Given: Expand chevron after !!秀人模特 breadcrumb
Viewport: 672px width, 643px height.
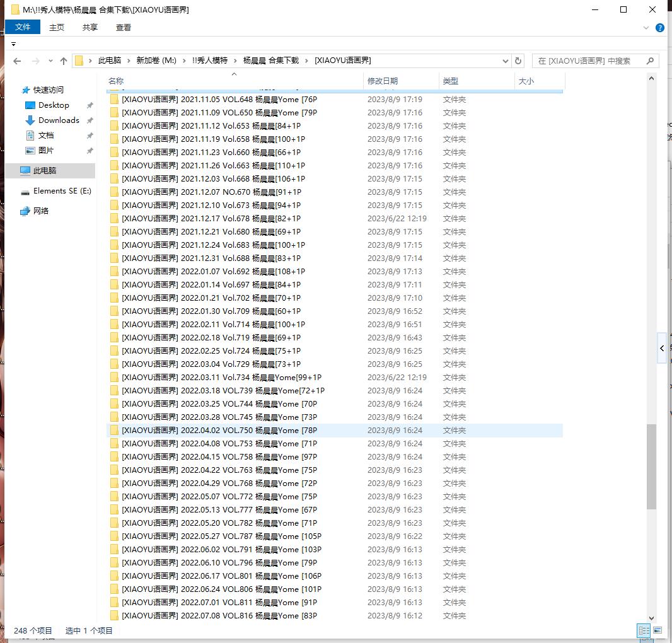Looking at the screenshot, I should point(235,61).
